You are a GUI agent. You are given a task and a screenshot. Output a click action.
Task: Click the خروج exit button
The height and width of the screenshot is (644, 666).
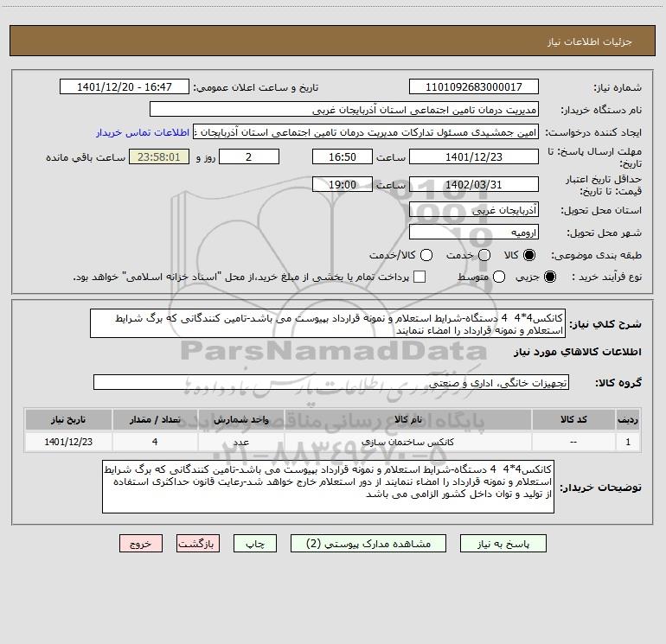(141, 544)
